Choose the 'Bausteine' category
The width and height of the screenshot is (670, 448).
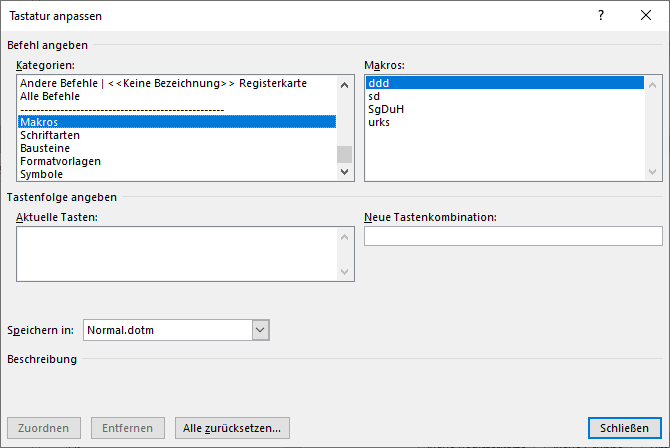pos(177,148)
